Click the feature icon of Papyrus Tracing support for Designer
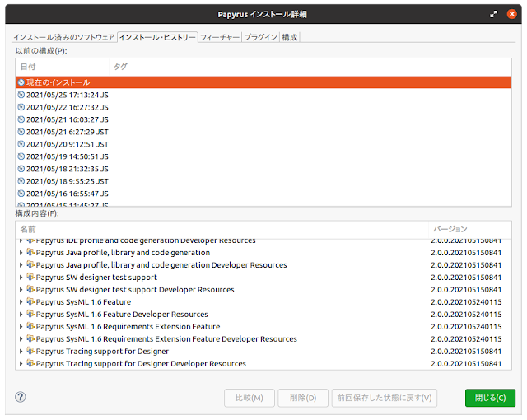Screen dimensions: 527x420 point(30,351)
